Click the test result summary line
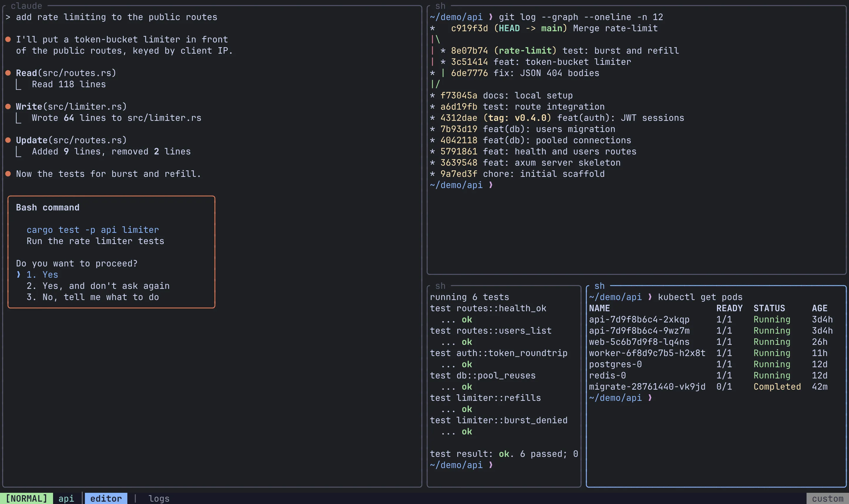 [504, 454]
